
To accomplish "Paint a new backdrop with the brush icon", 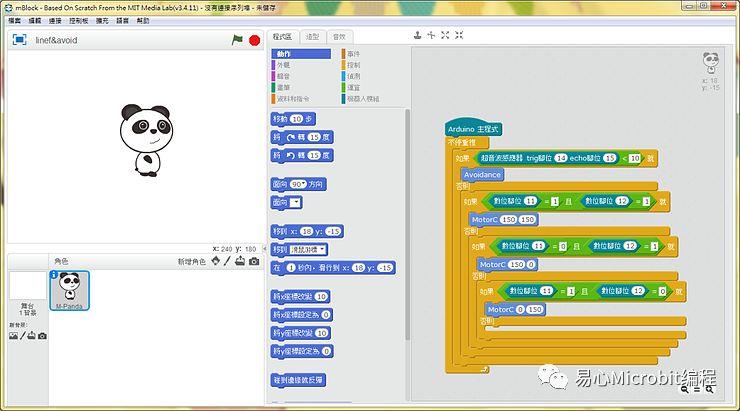I will pos(22,336).
